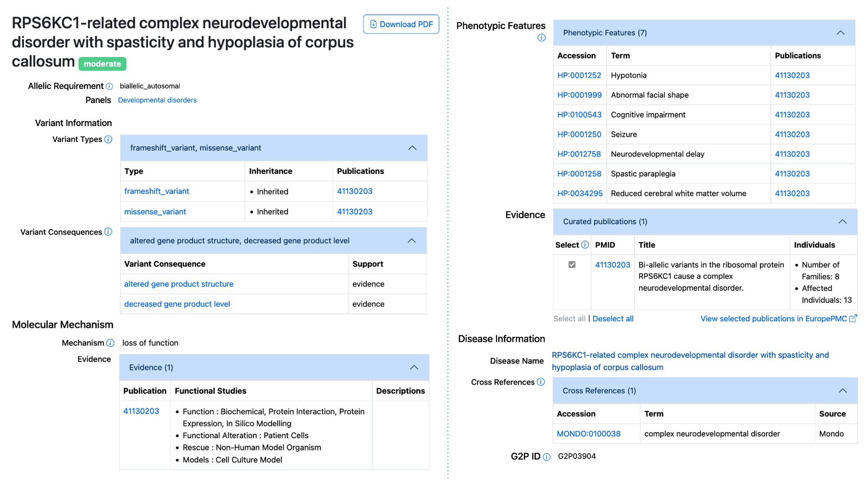Open HP:0001252 Hypotonia accession link
The width and height of the screenshot is (868, 488).
click(579, 75)
